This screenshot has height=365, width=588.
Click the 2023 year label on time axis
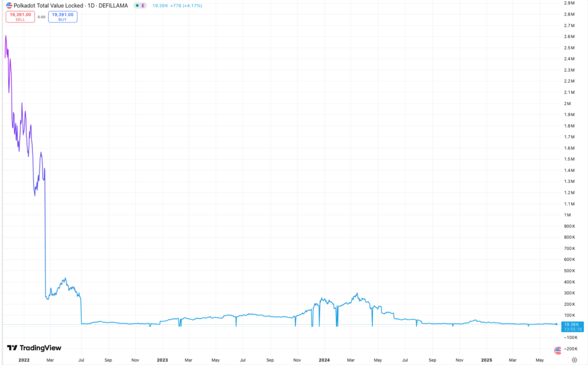point(163,360)
